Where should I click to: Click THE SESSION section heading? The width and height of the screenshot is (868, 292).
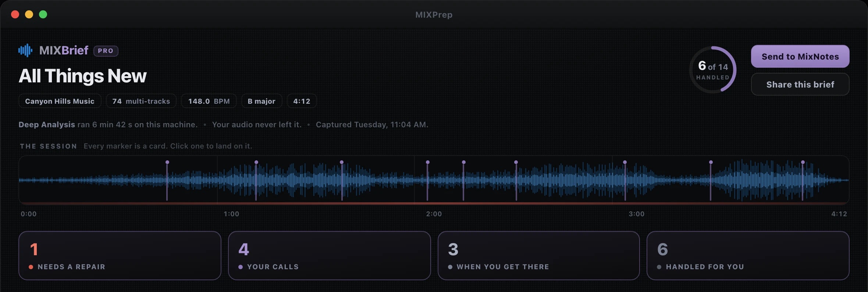[x=49, y=146]
